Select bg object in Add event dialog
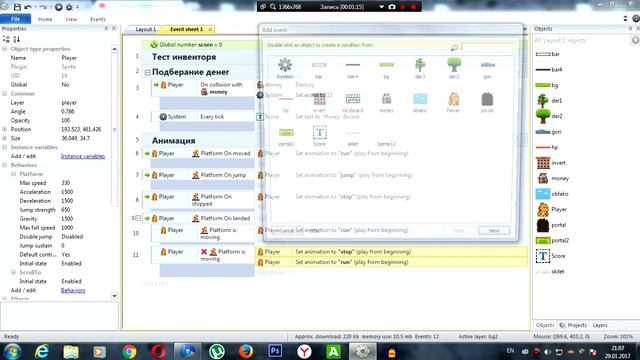Image resolution: width=640 pixels, height=360 pixels. pos(386,68)
